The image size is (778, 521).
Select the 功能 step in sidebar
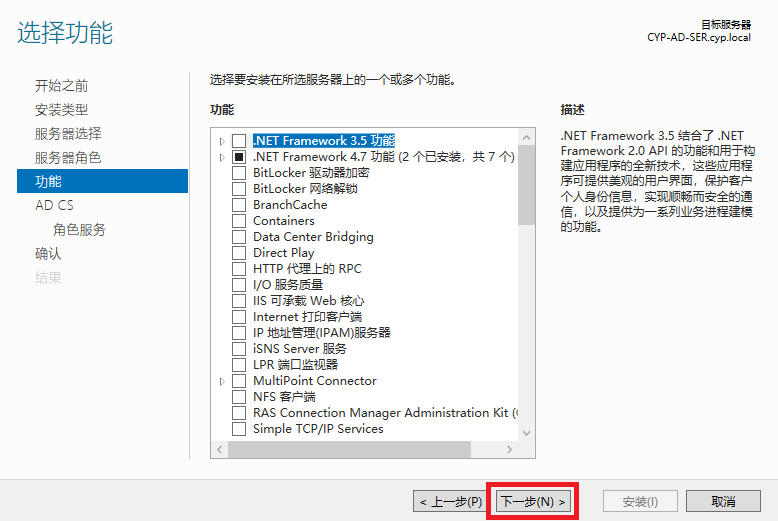[x=102, y=181]
